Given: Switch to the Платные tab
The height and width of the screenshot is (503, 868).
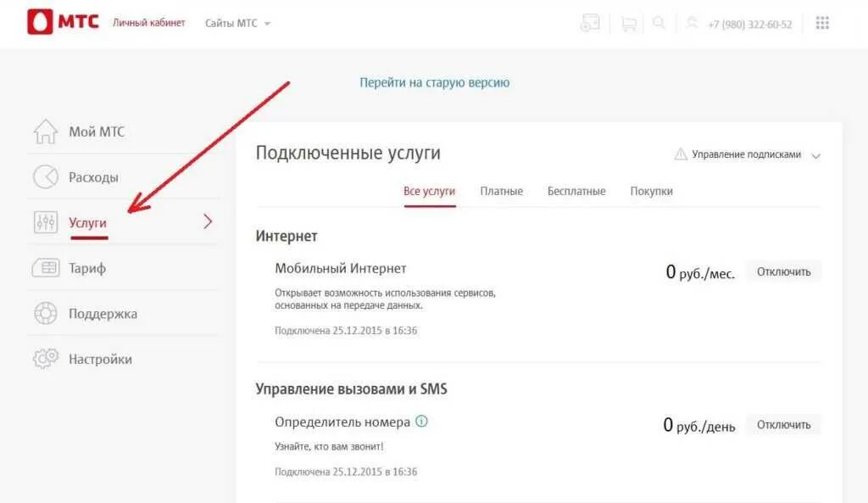Looking at the screenshot, I should 502,191.
